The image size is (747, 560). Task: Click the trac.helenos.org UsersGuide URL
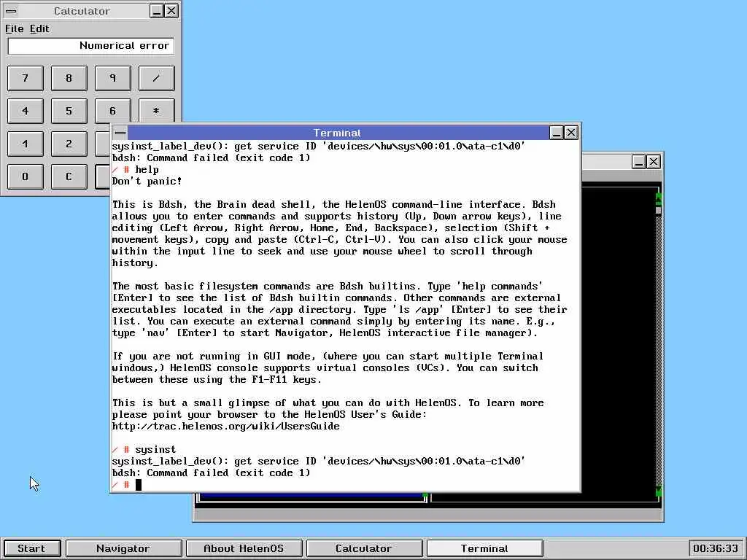pyautogui.click(x=226, y=426)
